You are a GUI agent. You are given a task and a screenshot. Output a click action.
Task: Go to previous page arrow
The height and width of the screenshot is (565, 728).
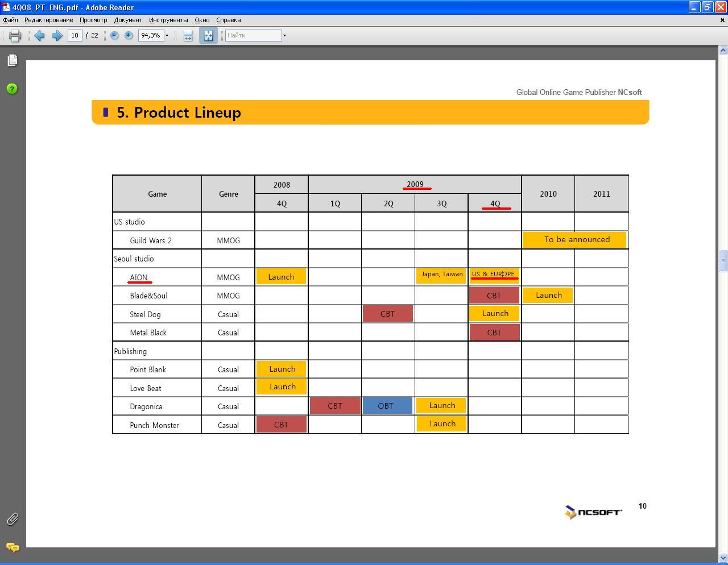tap(39, 36)
